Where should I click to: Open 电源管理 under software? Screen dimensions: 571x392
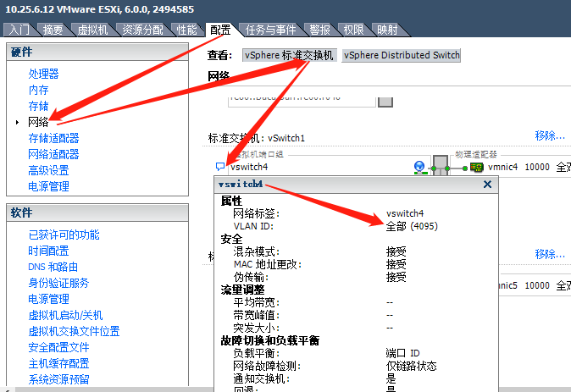tap(48, 299)
